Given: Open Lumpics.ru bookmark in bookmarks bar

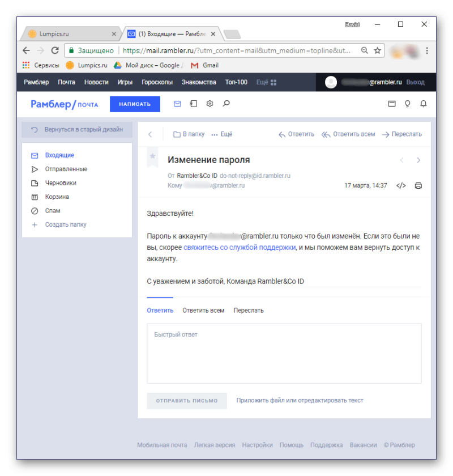Looking at the screenshot, I should [87, 65].
